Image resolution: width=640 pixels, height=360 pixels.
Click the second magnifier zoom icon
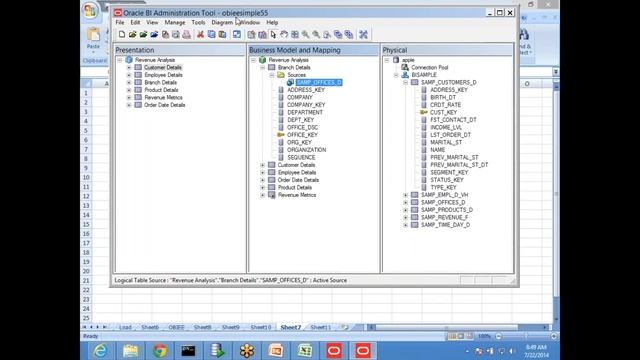316,35
